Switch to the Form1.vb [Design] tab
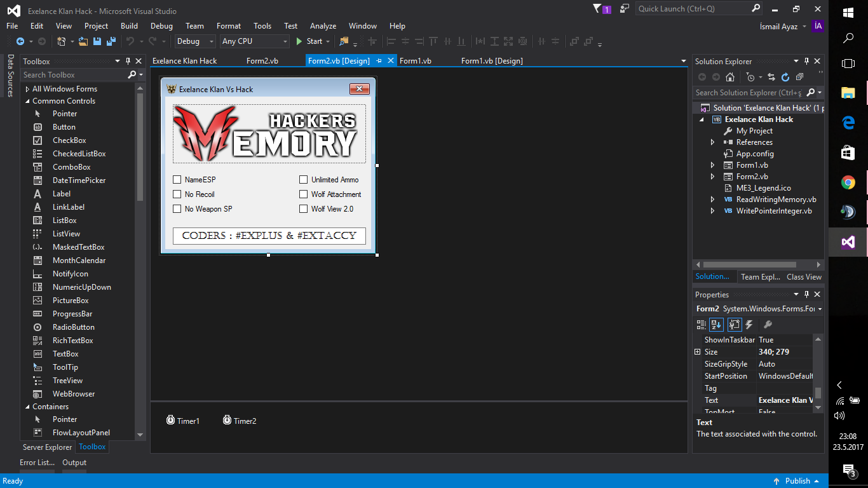This screenshot has height=488, width=868. click(492, 61)
